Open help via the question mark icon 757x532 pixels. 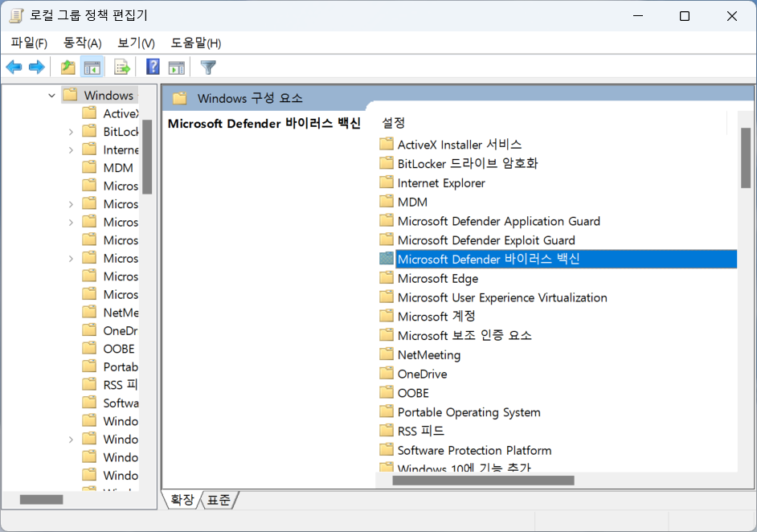tap(153, 67)
